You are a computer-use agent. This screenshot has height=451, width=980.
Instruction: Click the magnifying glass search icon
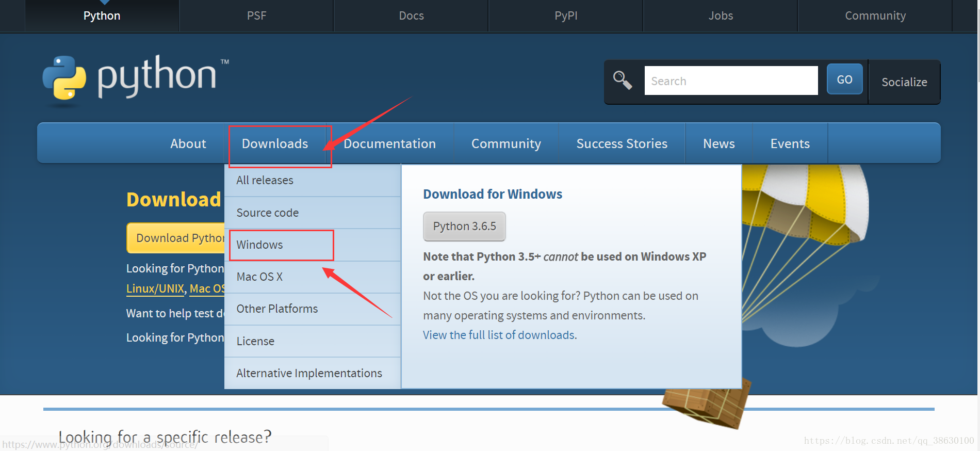click(623, 80)
